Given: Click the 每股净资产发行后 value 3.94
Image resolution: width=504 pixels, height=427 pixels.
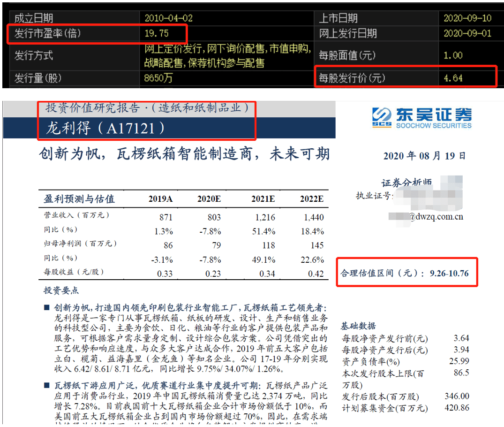Looking at the screenshot, I should [x=461, y=350].
